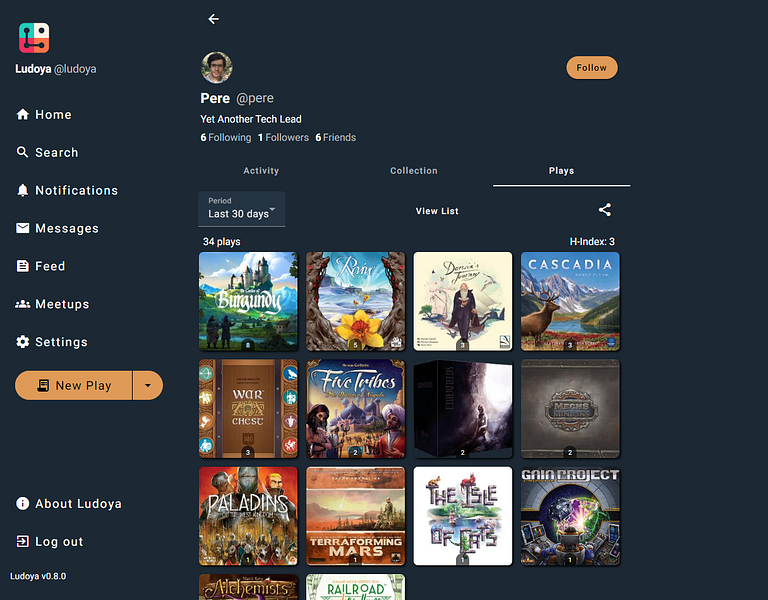The image size is (768, 600).
Task: Click the Ludoya logo icon
Action: [34, 38]
